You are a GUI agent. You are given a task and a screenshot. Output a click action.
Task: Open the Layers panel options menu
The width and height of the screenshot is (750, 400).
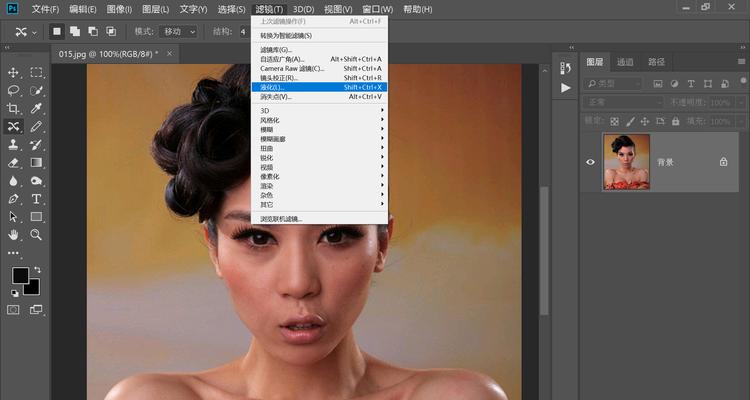[741, 62]
